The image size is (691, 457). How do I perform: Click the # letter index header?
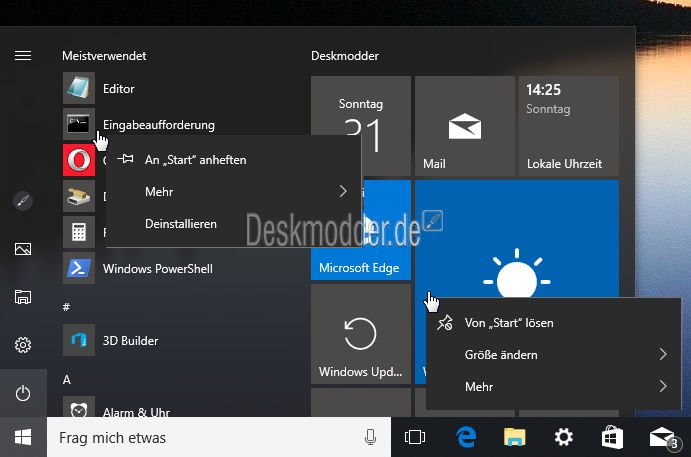[x=66, y=307]
